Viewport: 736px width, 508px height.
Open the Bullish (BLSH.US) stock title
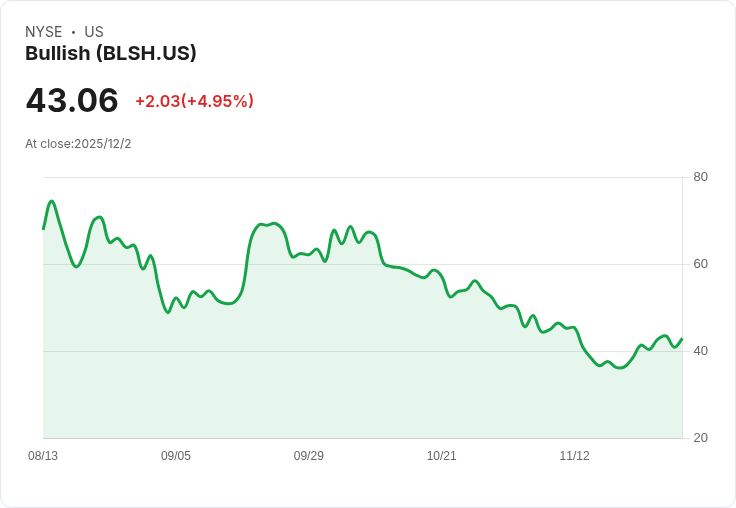111,53
